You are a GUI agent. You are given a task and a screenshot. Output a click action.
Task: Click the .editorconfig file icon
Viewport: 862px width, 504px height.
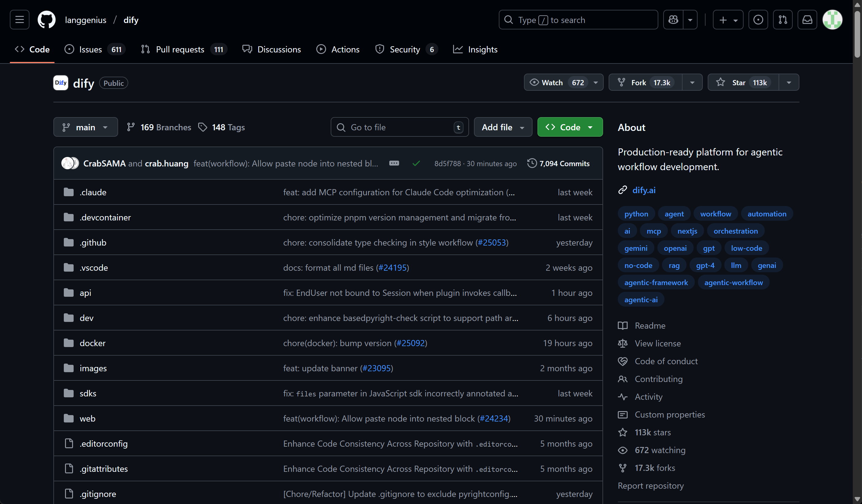69,444
